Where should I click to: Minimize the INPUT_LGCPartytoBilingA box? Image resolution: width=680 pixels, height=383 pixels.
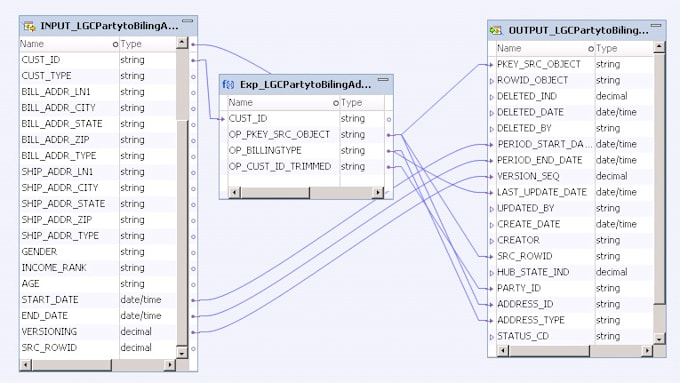pyautogui.click(x=187, y=21)
